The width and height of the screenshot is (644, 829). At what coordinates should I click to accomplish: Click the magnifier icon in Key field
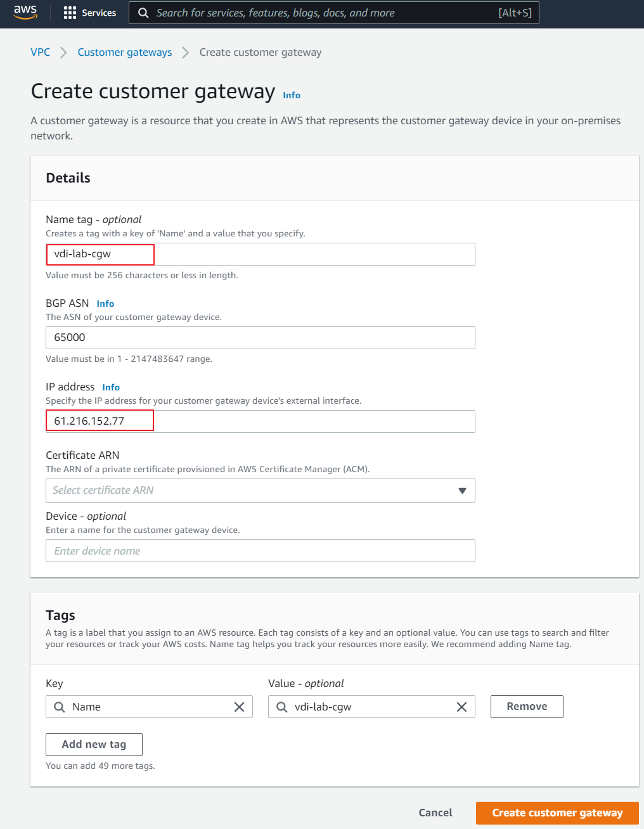click(x=60, y=707)
